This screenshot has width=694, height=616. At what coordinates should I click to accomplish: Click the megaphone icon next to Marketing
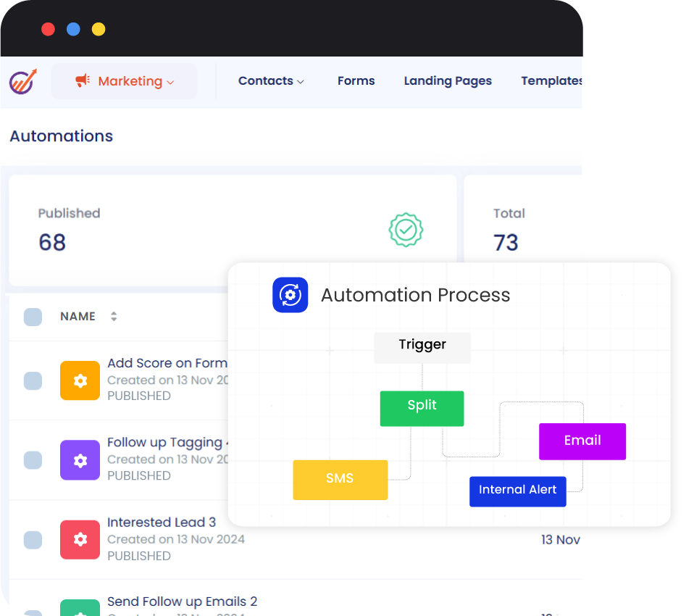(x=83, y=80)
